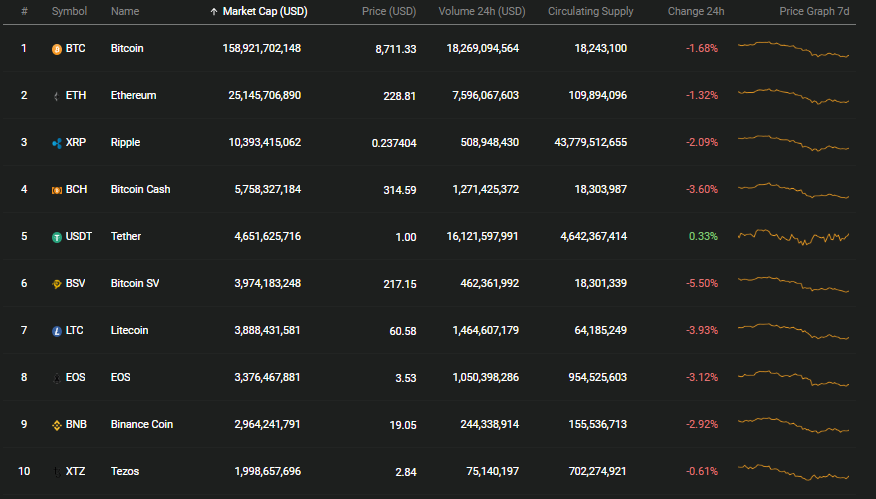This screenshot has width=876, height=499.
Task: Open Bitcoin Cash's 7-day price graph
Action: coord(793,190)
